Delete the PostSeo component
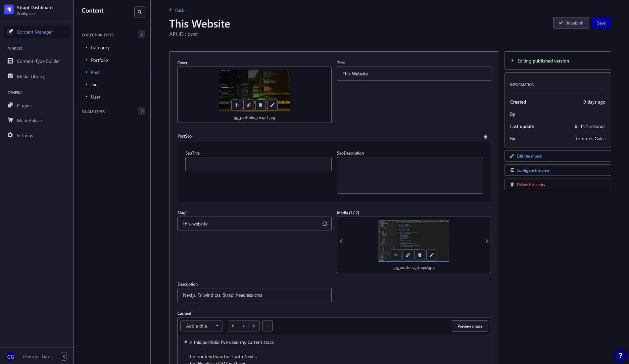The height and width of the screenshot is (364, 629). point(486,136)
